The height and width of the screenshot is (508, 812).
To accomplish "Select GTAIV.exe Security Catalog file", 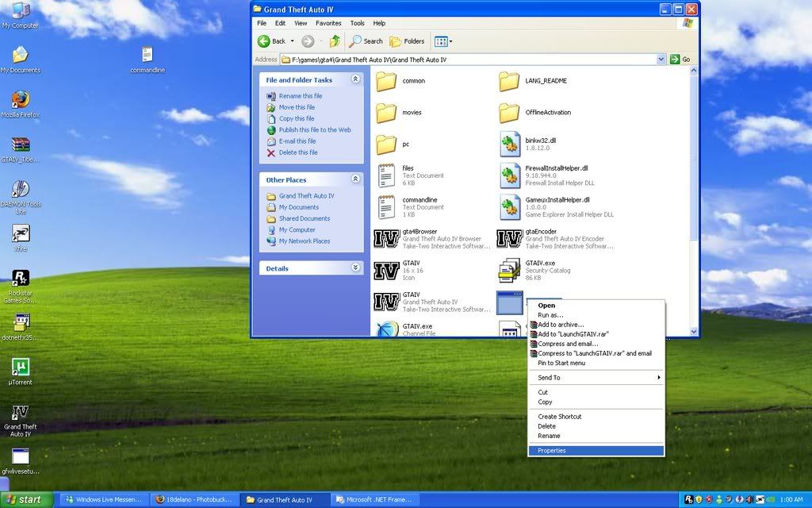I will pyautogui.click(x=534, y=271).
